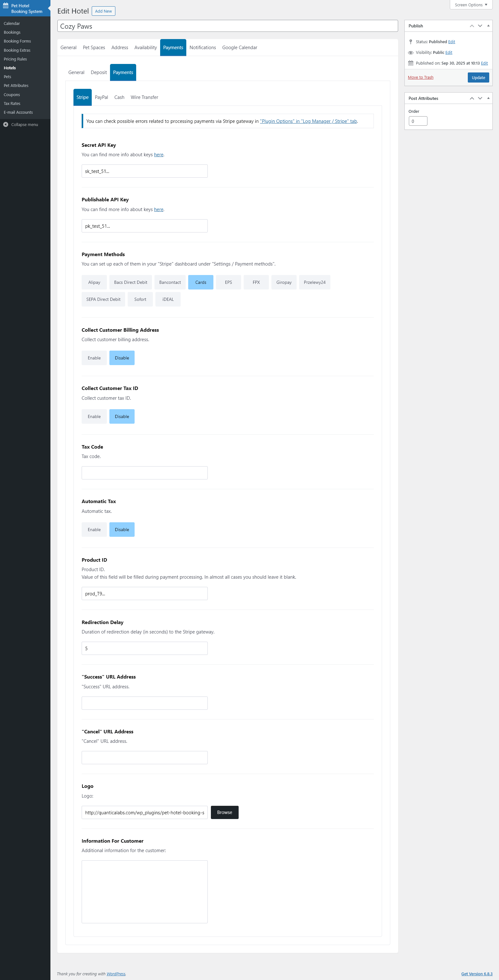The image size is (499, 980).
Task: Collapse the Post Attributes panel with the triangle toggle
Action: point(488,98)
